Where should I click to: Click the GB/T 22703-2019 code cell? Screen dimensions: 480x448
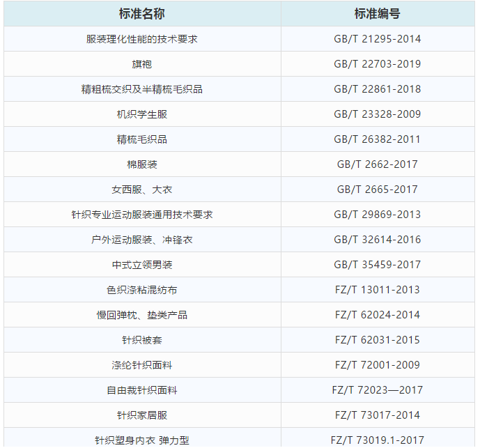377,64
